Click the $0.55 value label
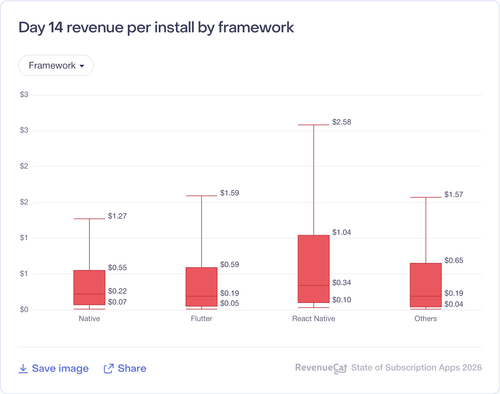The height and width of the screenshot is (394, 500). 117,268
